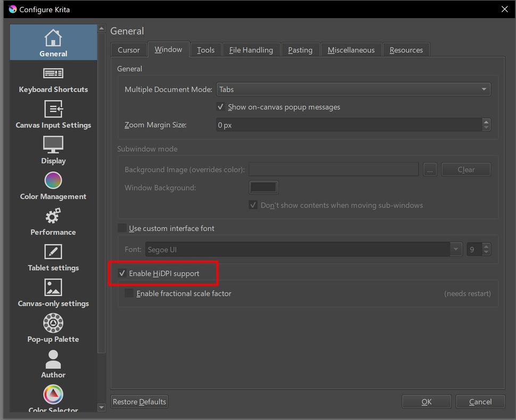Screen dimensions: 516x420
Task: Click the Window Background color swatch
Action: click(x=263, y=187)
